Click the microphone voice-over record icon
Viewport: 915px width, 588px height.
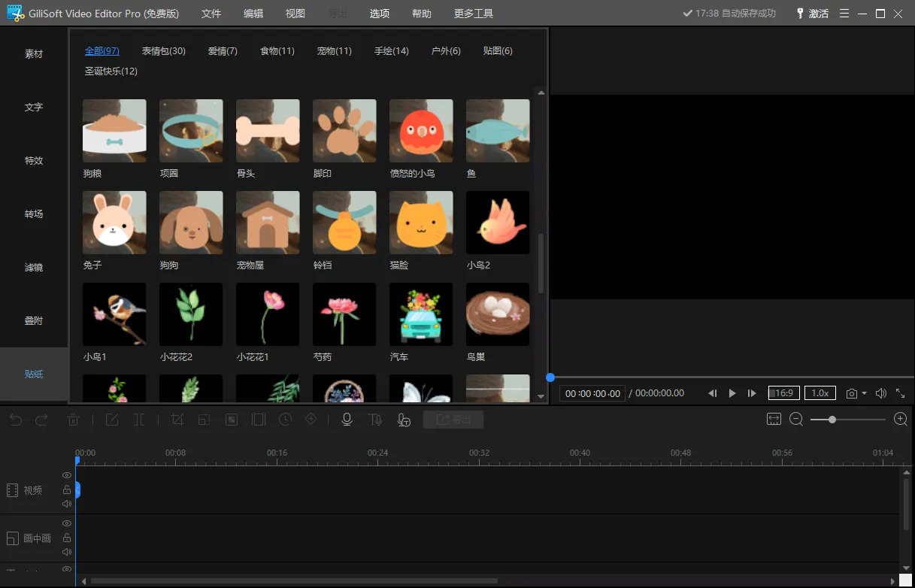point(347,420)
